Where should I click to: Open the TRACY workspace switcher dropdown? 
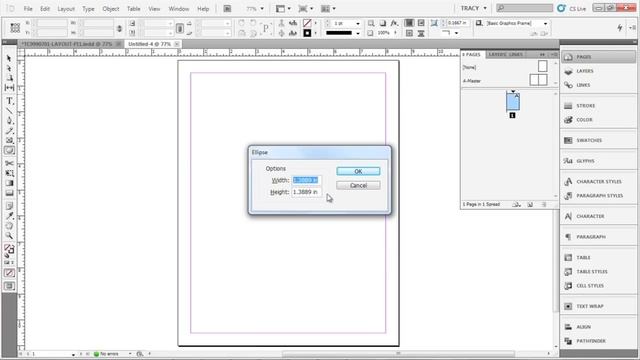point(473,8)
